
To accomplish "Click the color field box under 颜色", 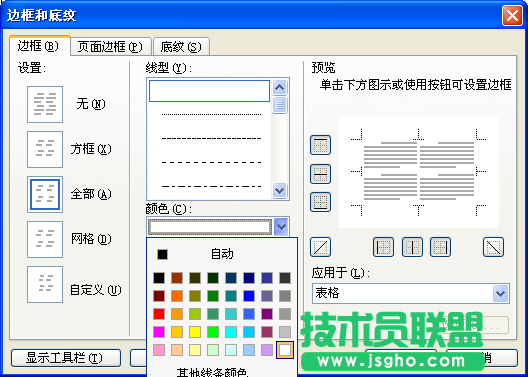I will (x=210, y=227).
